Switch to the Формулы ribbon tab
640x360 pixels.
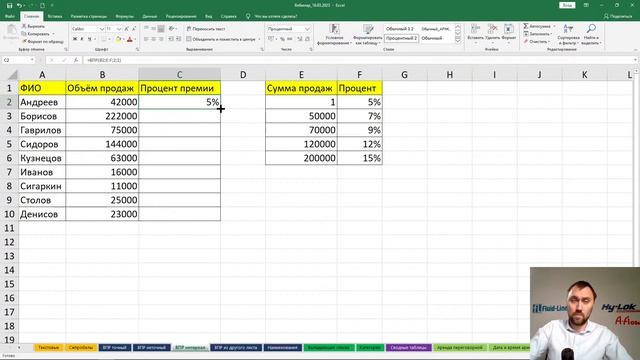pos(124,16)
